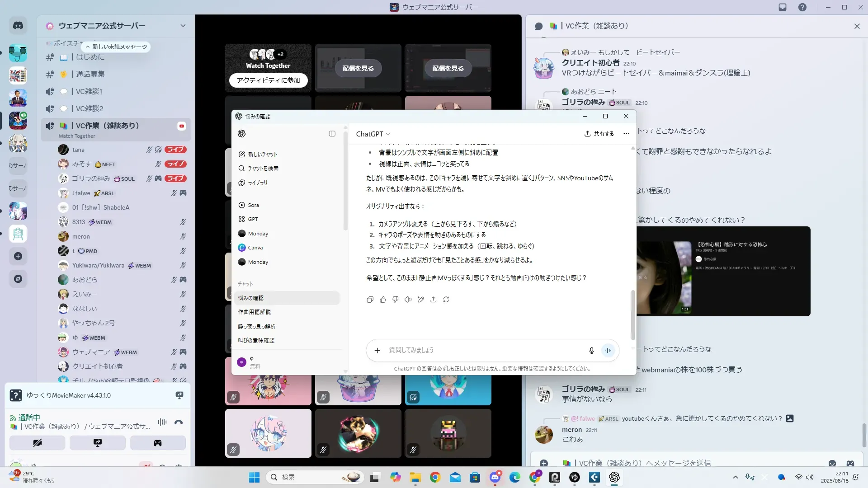Image resolution: width=868 pixels, height=488 pixels.
Task: Select ライブラリ in ChatGPT sidebar
Action: click(x=257, y=183)
